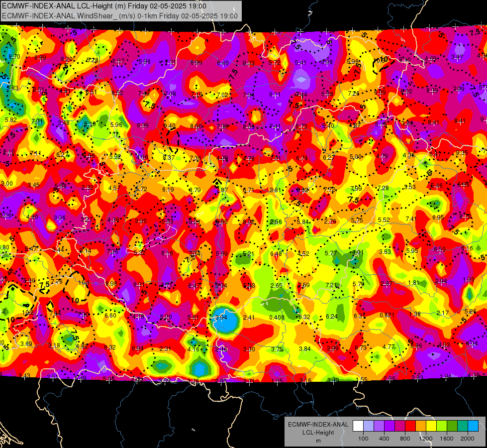Click the wind shear value 0.821

coord(387,315)
